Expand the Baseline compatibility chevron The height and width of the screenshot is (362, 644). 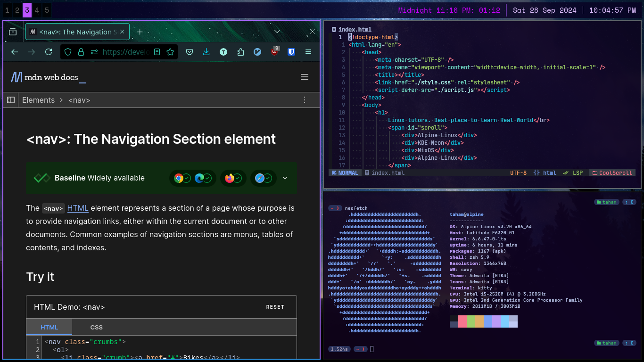pyautogui.click(x=285, y=178)
